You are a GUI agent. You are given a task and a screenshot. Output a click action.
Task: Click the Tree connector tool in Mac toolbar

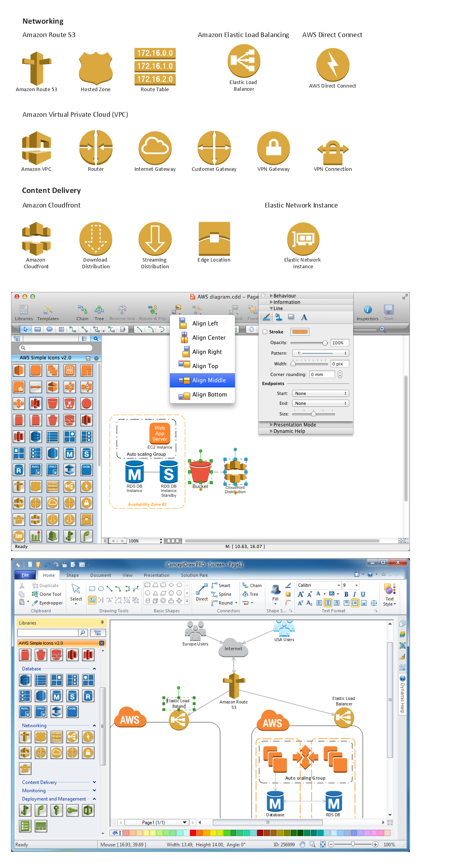point(99,313)
